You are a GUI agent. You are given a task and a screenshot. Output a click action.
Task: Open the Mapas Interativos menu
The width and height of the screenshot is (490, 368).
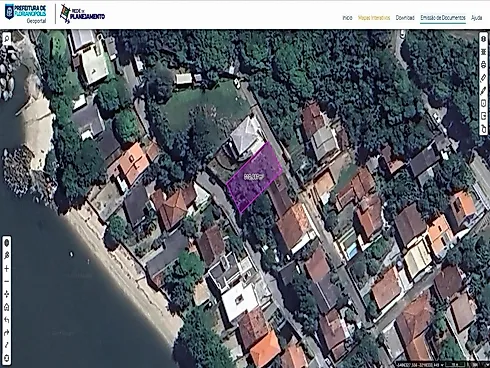tap(374, 18)
